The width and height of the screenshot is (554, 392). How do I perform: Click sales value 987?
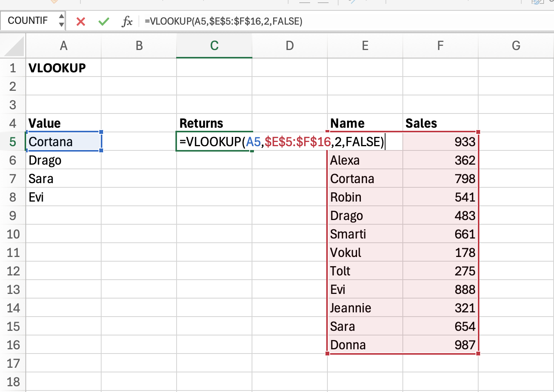[x=441, y=345]
